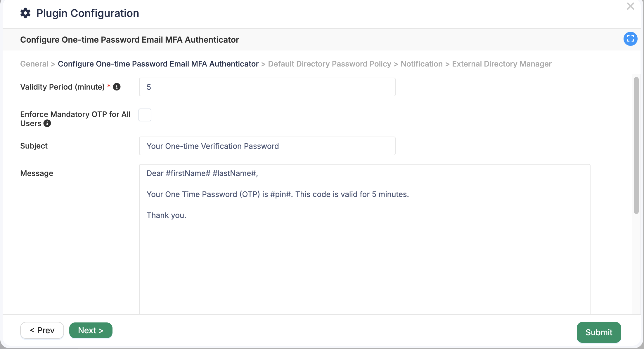Screen dimensions: 644x349
Task: Select the current Configure One-time Password breadcrumb
Action: (x=158, y=64)
